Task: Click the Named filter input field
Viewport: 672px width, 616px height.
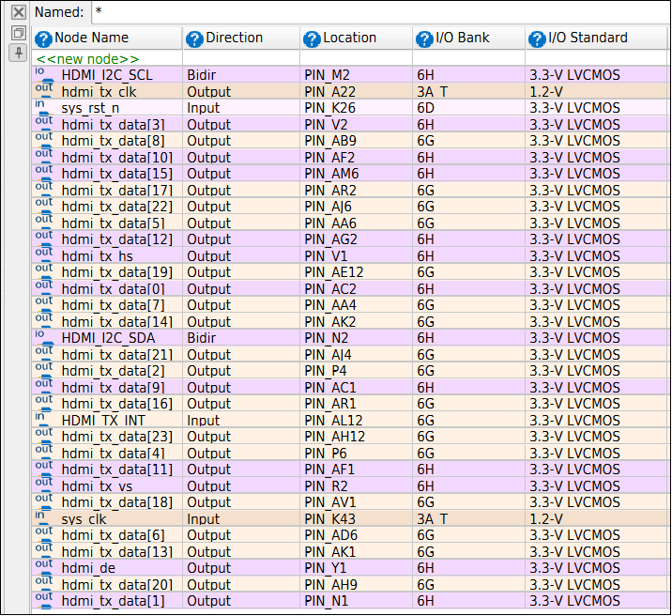Action: click(x=380, y=12)
